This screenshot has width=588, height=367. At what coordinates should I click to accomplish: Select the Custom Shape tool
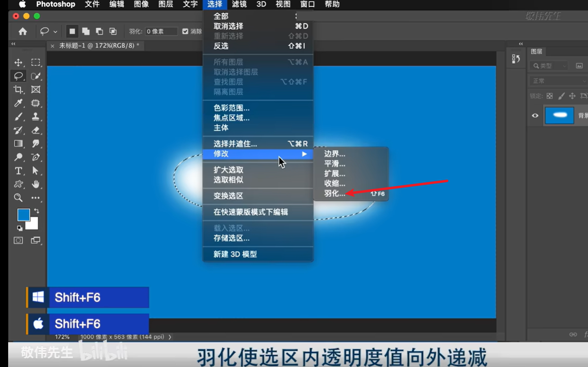click(x=18, y=184)
